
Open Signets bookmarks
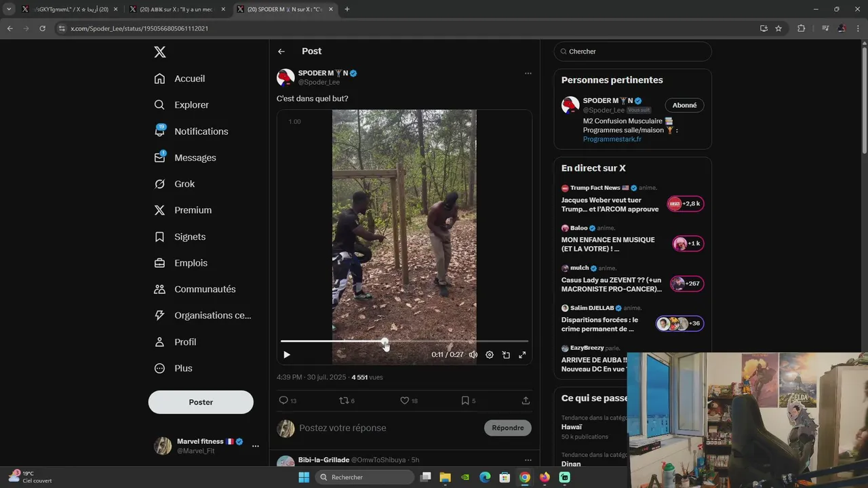[180, 237]
